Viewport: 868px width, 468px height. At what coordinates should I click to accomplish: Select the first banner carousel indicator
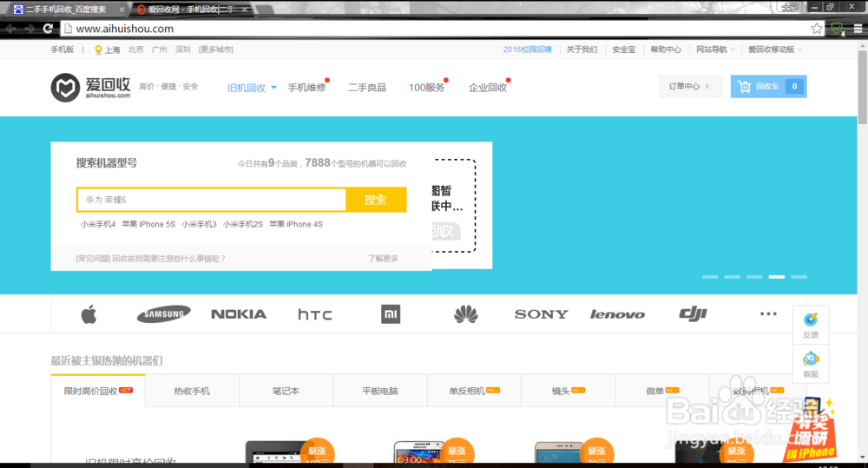pyautogui.click(x=710, y=276)
